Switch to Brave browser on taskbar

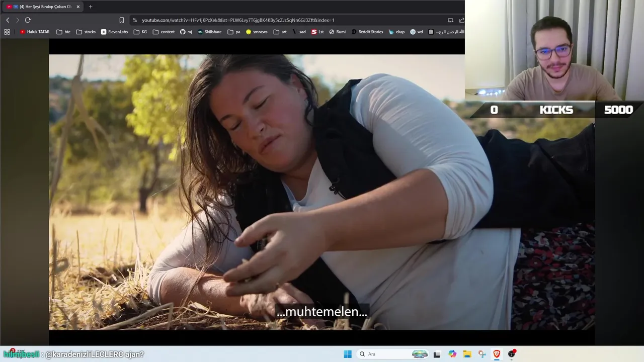click(x=497, y=354)
